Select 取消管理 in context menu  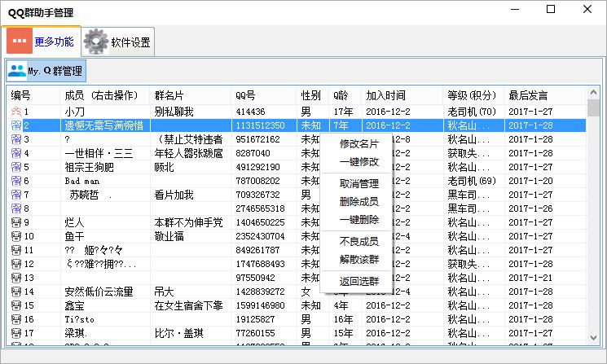coord(358,183)
